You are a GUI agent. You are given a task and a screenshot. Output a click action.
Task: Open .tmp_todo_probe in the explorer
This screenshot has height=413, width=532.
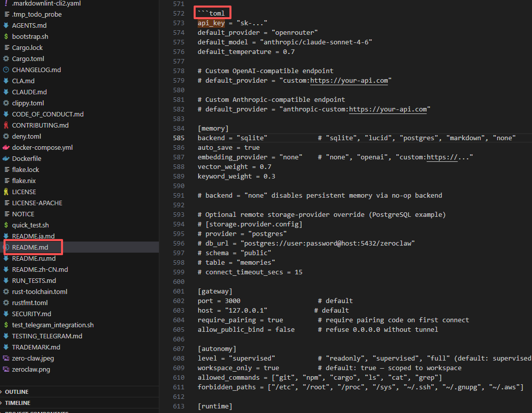coord(37,14)
